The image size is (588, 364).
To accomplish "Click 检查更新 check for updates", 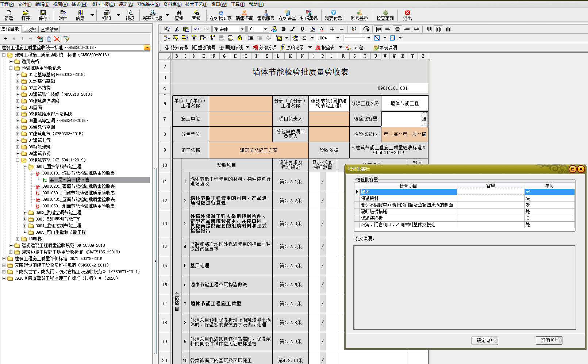I will tap(385, 15).
